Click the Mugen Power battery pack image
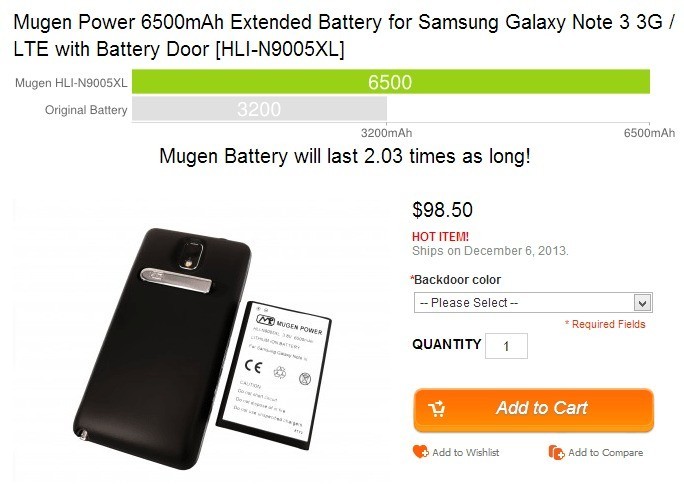684x487 pixels. pos(274,376)
